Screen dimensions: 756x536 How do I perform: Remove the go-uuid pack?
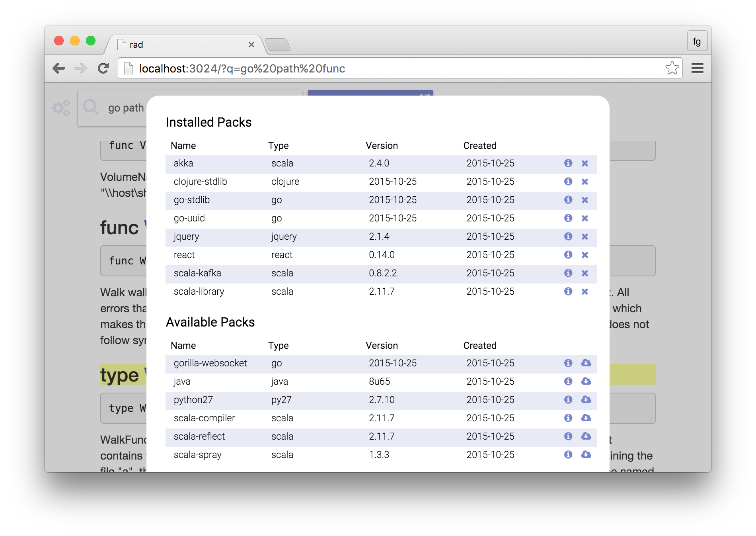point(585,218)
